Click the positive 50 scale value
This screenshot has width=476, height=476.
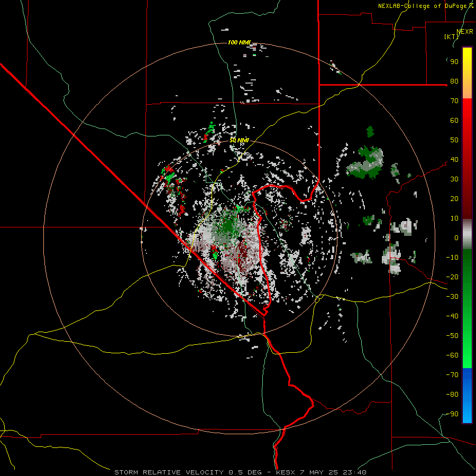pyautogui.click(x=454, y=140)
